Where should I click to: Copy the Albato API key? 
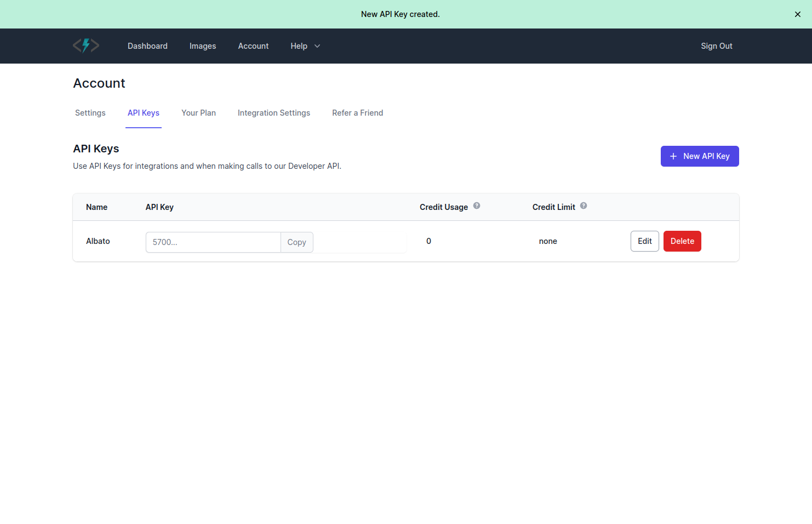point(297,242)
